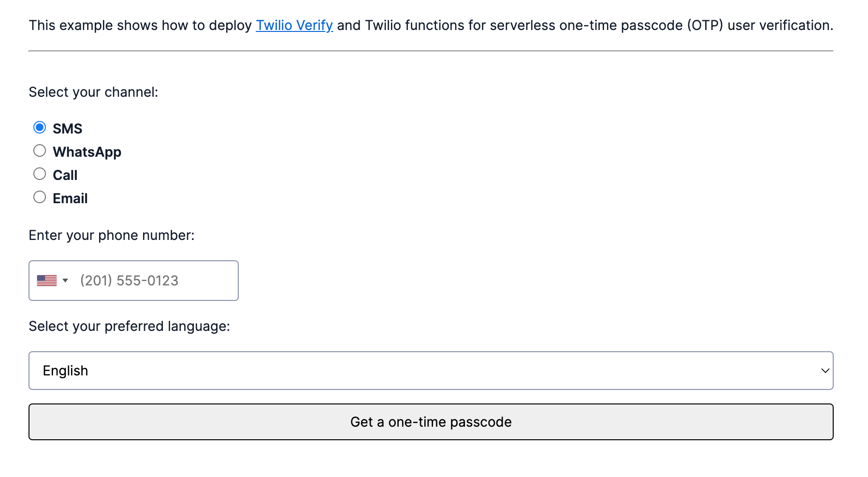Image resolution: width=868 pixels, height=477 pixels.
Task: Focus the phone number input field
Action: click(155, 281)
